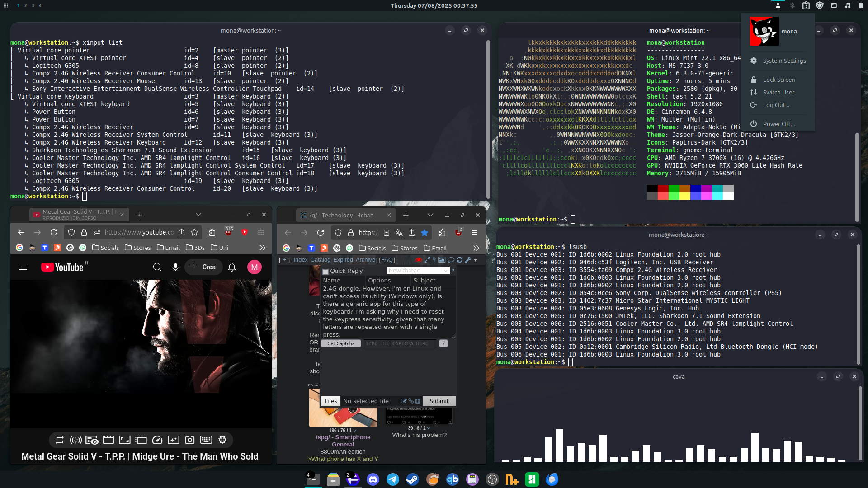Start YouTube voice search with microphone

click(x=175, y=267)
